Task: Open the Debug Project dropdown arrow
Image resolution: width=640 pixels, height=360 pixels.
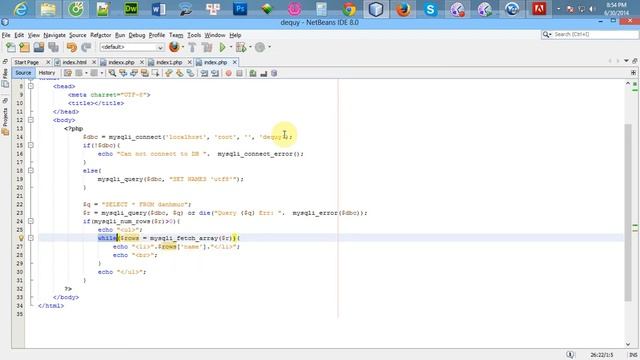Action: [x=250, y=47]
